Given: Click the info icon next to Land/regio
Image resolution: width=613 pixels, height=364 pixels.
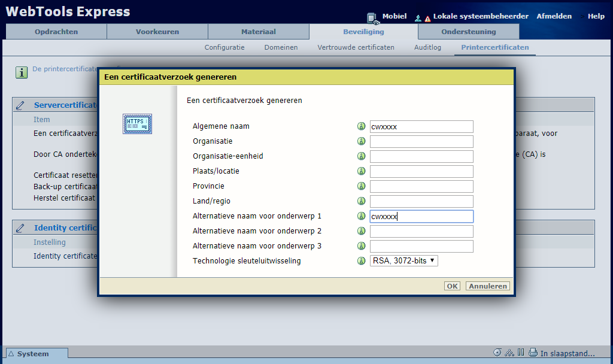Looking at the screenshot, I should click(361, 201).
